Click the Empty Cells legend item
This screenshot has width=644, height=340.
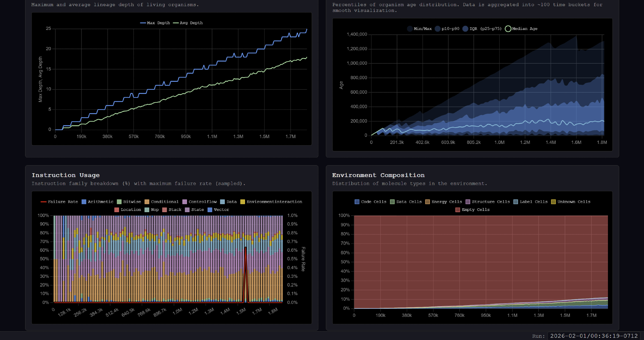click(x=472, y=210)
